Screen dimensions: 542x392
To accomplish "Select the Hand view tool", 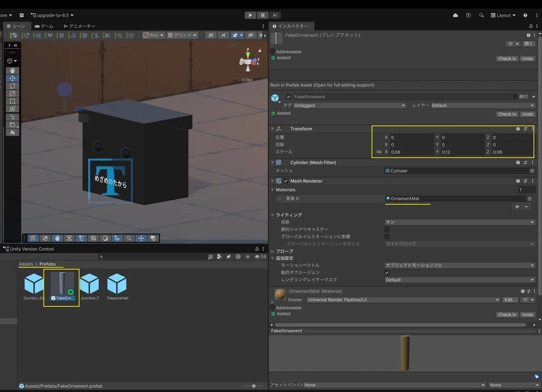I will (x=12, y=70).
